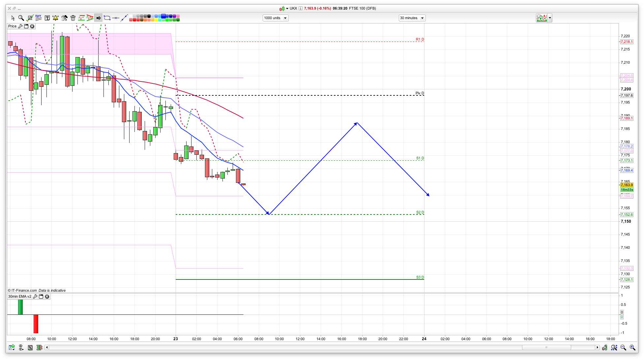The image size is (644, 360).
Task: Toggle the window icon on the Price panel
Action: click(26, 26)
